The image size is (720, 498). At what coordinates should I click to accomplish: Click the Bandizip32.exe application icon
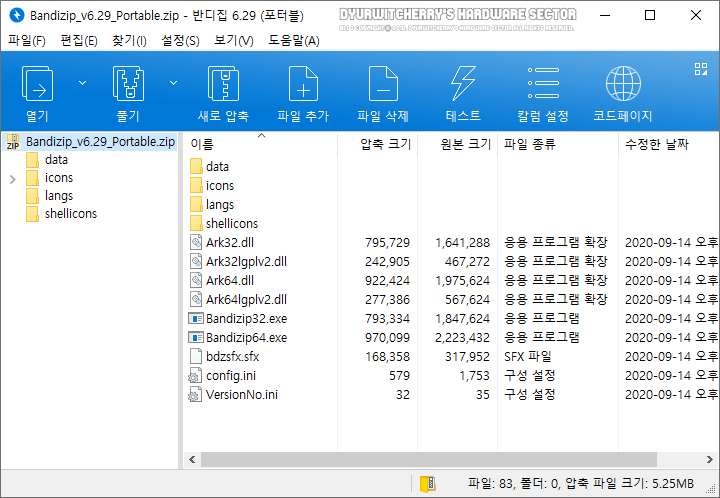(x=196, y=319)
